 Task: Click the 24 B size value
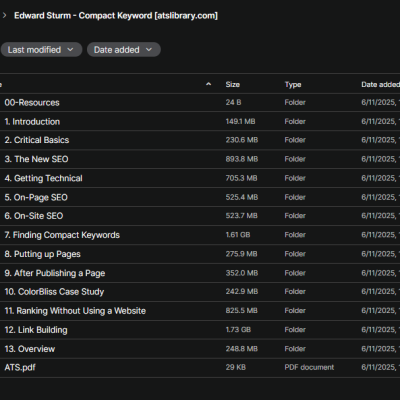point(233,102)
